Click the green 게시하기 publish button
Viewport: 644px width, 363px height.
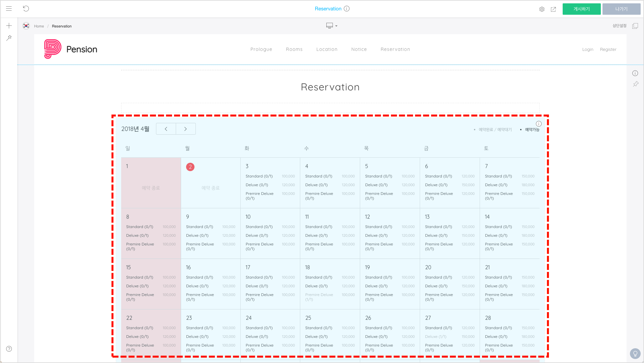(x=581, y=9)
